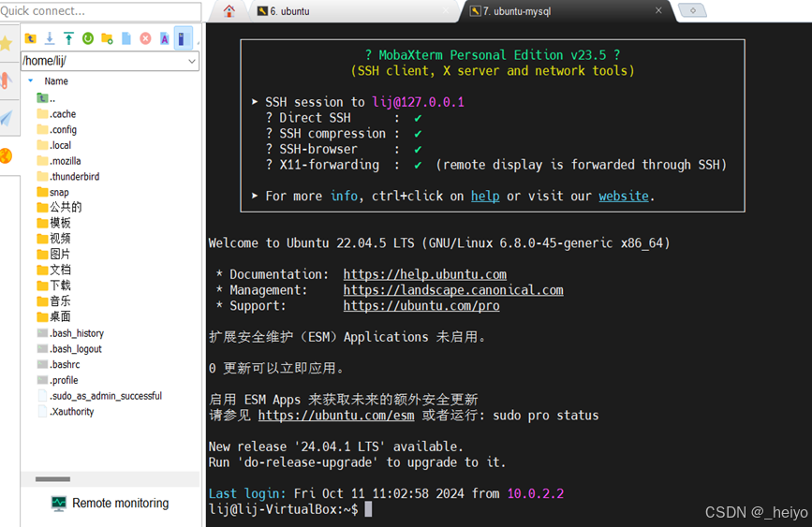Toggle follow terminal folder icon
Viewport: 812px width, 527px height.
[x=183, y=38]
